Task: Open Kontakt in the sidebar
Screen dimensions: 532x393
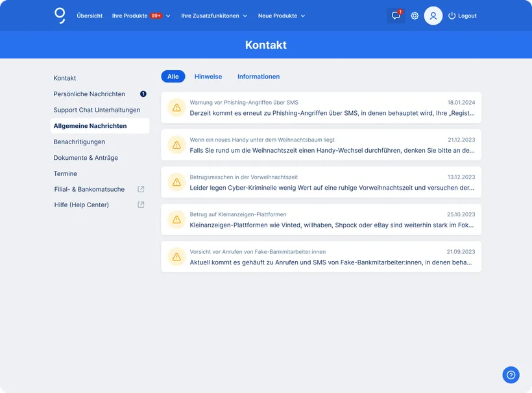Action: (x=65, y=78)
